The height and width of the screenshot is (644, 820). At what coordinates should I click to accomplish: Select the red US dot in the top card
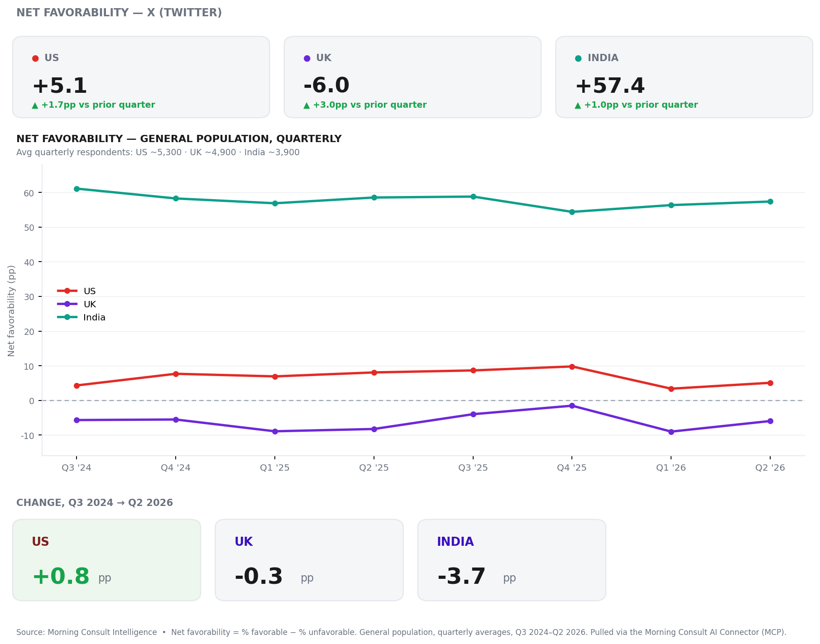(35, 58)
